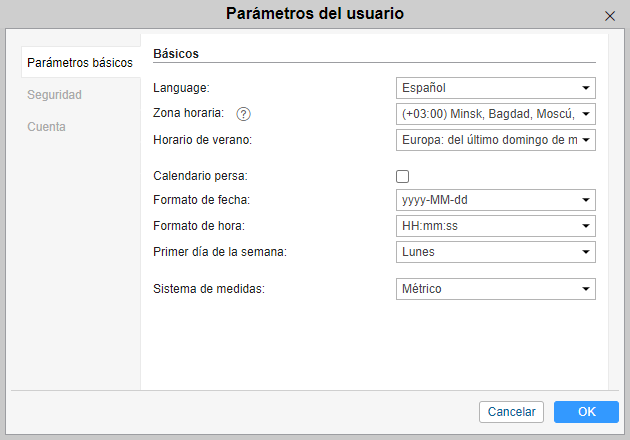Click the Básicos section heading
This screenshot has width=630, height=440.
tap(176, 53)
